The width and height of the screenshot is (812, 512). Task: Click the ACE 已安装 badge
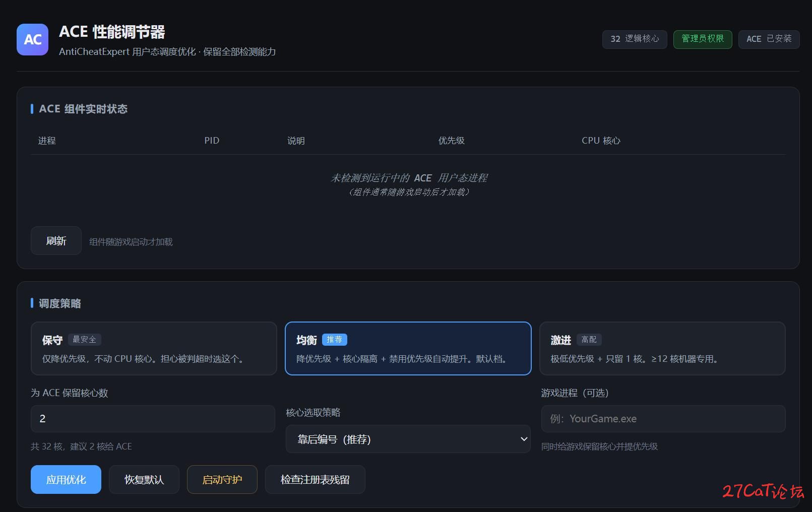(x=769, y=39)
